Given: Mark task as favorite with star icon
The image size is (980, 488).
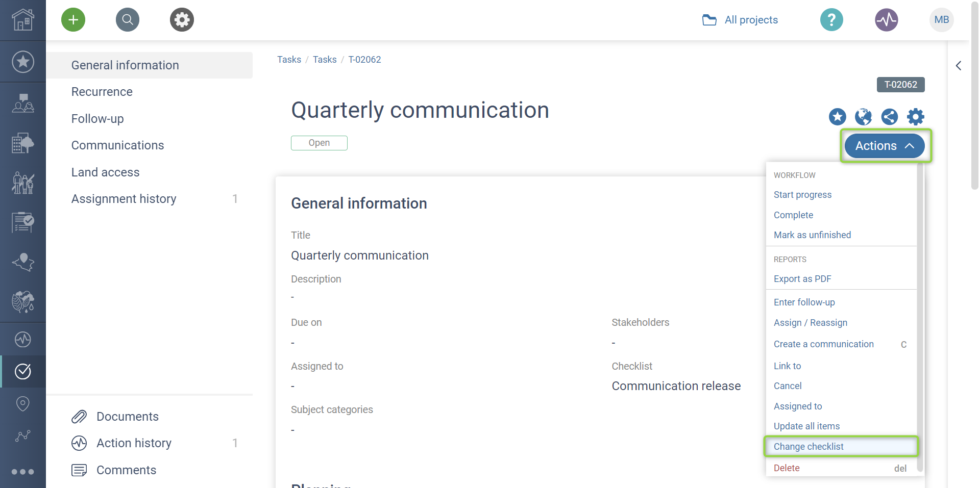Looking at the screenshot, I should click(x=837, y=117).
